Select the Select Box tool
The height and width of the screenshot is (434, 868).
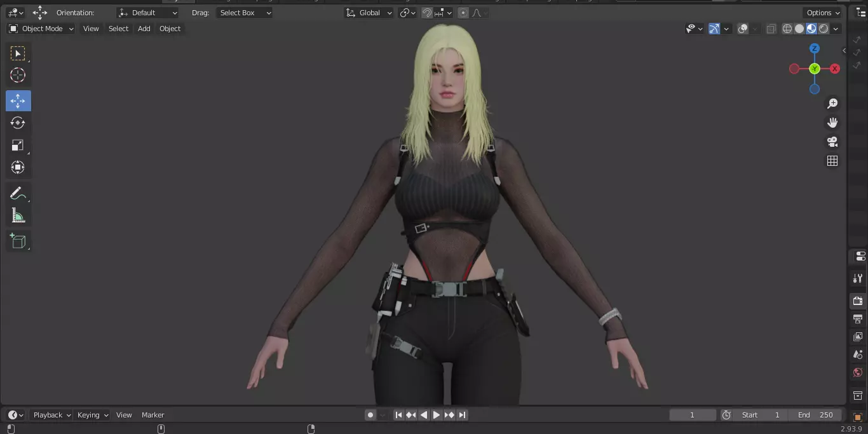(x=18, y=53)
